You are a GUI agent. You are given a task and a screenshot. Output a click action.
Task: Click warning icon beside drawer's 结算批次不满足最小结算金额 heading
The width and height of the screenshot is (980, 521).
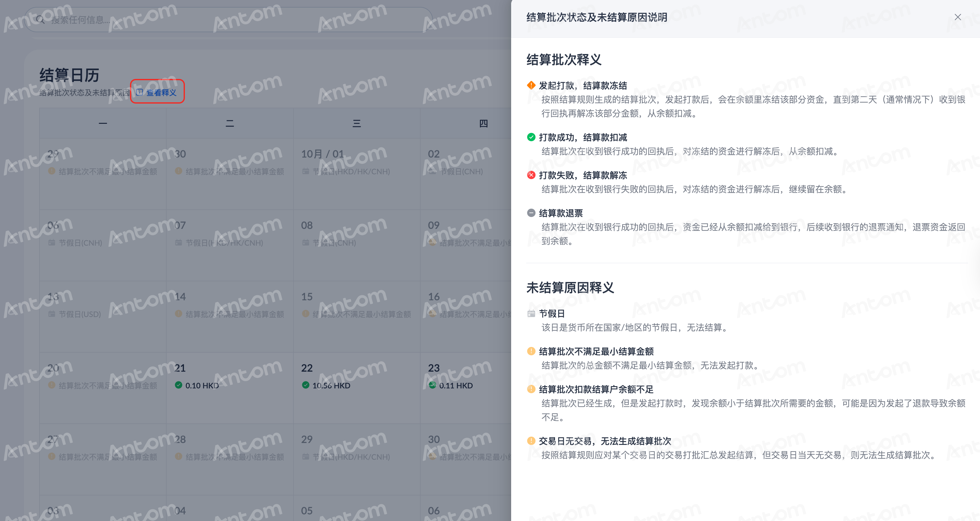pyautogui.click(x=531, y=351)
